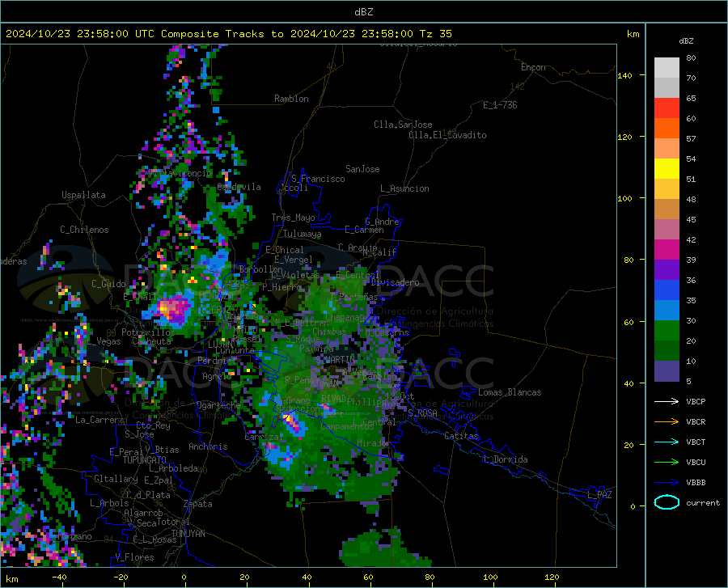Pick the bright green swatch in dBZ scale
728x588 pixels.
point(667,331)
